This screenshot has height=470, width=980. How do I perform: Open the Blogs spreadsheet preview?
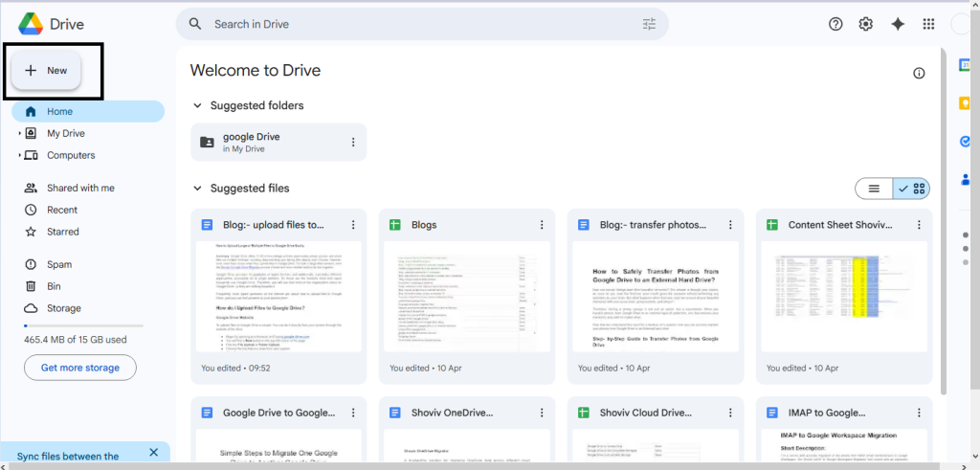(467, 297)
